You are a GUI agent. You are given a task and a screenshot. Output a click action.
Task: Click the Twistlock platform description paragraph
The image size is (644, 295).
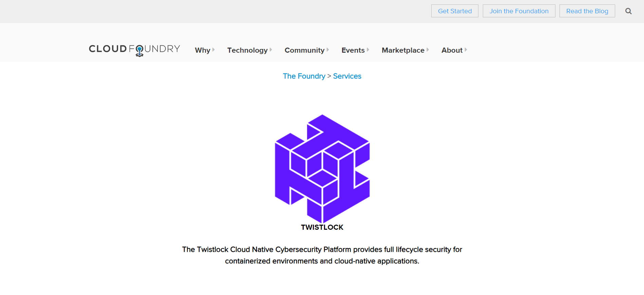(322, 255)
